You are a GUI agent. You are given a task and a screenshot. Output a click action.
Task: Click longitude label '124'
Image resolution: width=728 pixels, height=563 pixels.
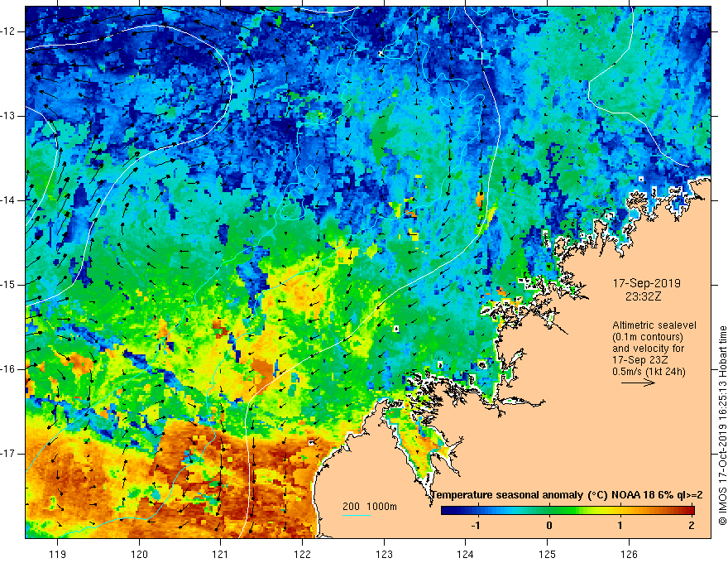point(466,554)
